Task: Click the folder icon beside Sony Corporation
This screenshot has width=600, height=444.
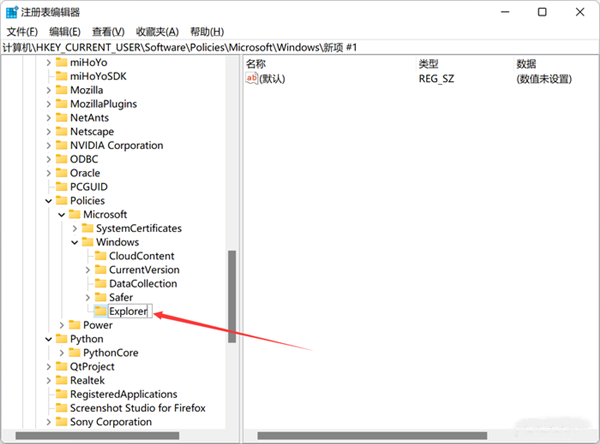Action: pos(60,422)
